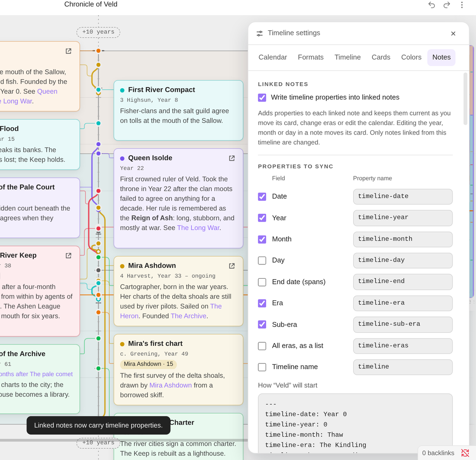This screenshot has width=476, height=460.
Task: Click the Mira Ashdown · 15 tag
Action: (148, 364)
